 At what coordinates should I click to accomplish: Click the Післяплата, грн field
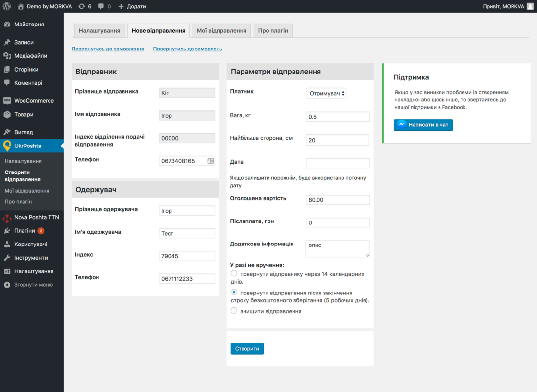(338, 222)
